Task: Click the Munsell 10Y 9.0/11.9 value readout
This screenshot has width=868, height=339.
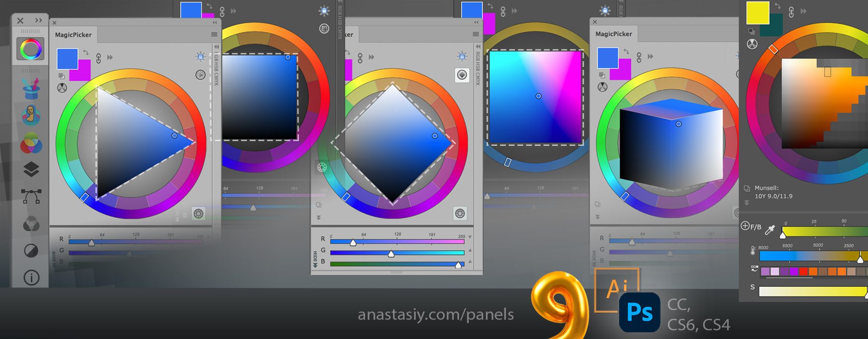Action: click(773, 196)
